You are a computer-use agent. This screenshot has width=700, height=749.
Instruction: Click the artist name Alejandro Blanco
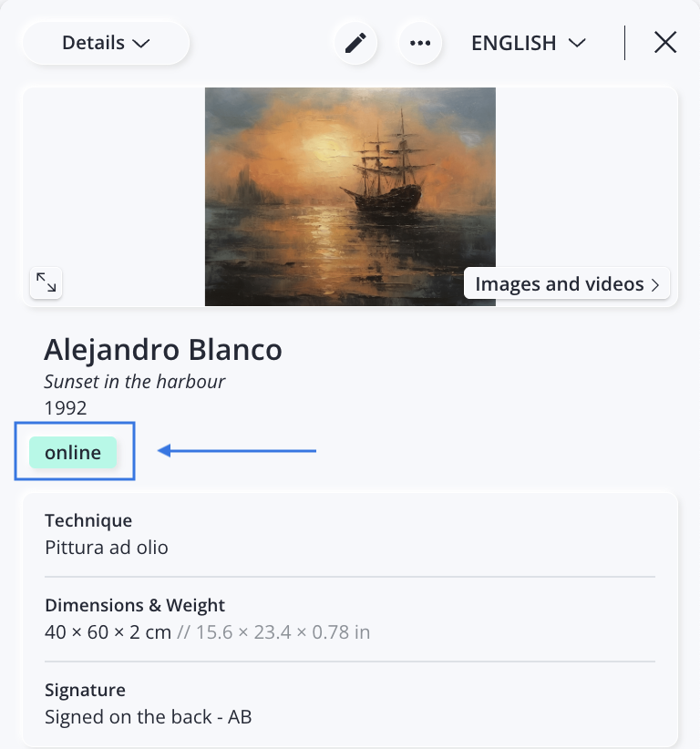coord(163,350)
